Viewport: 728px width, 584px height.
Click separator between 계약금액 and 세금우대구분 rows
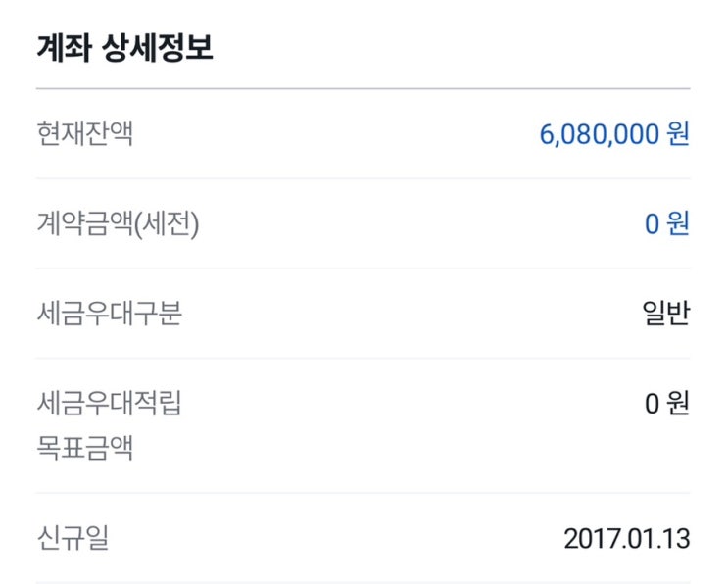pyautogui.click(x=363, y=268)
